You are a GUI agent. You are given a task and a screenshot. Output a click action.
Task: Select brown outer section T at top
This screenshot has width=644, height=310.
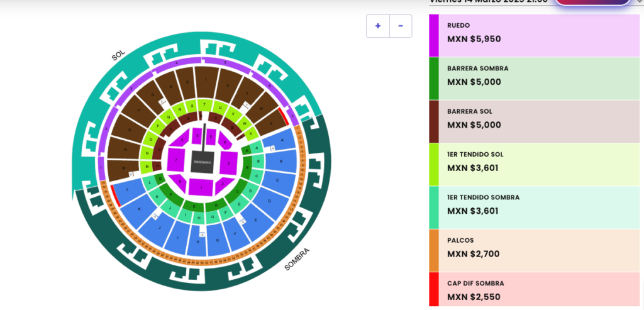206,81
